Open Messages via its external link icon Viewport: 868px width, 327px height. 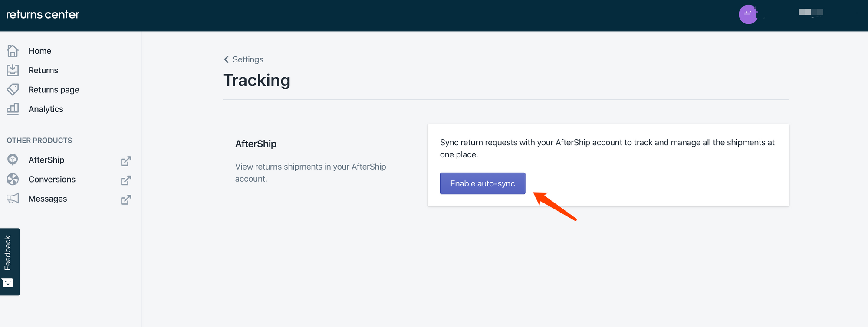click(126, 200)
